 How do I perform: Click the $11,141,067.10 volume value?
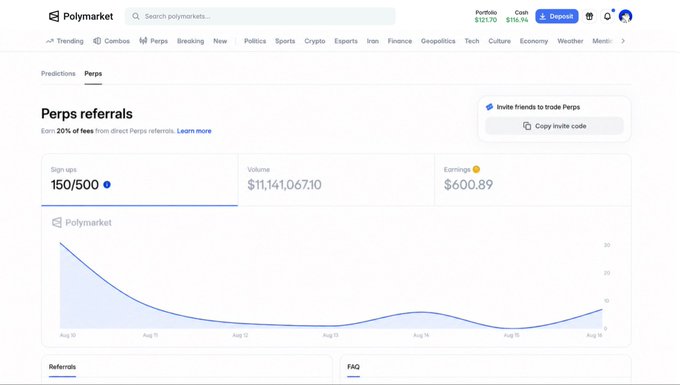[x=284, y=185]
